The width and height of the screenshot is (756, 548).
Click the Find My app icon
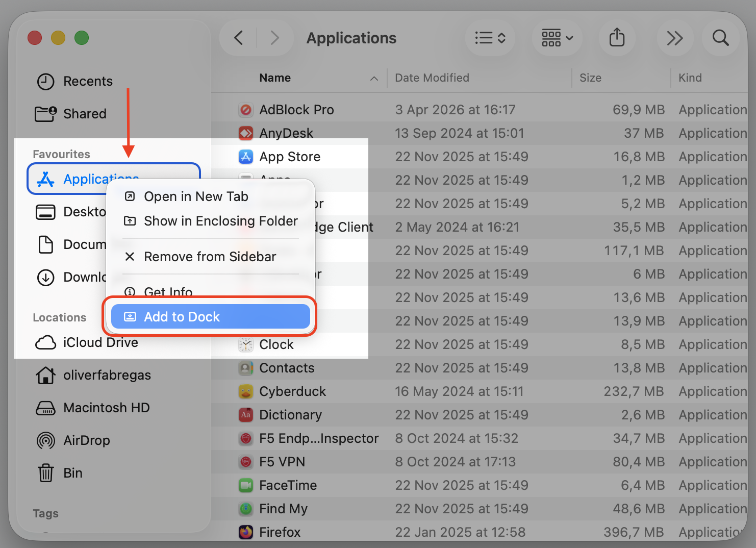tap(246, 509)
